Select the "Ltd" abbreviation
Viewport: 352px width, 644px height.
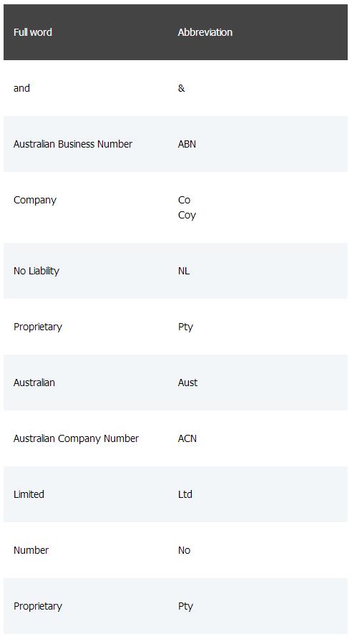tap(185, 494)
